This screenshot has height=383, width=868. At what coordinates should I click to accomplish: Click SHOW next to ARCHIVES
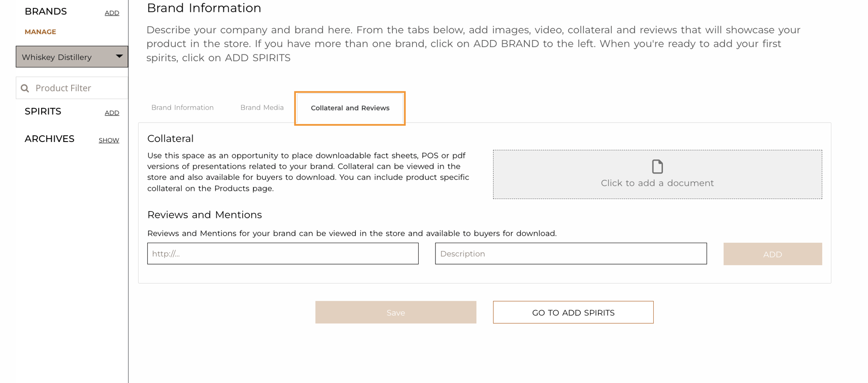[x=109, y=140]
